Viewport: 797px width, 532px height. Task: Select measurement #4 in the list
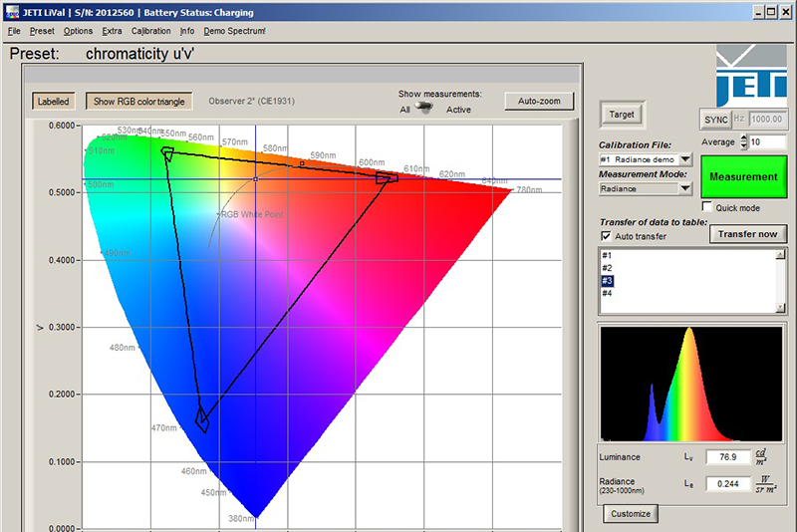[x=607, y=293]
